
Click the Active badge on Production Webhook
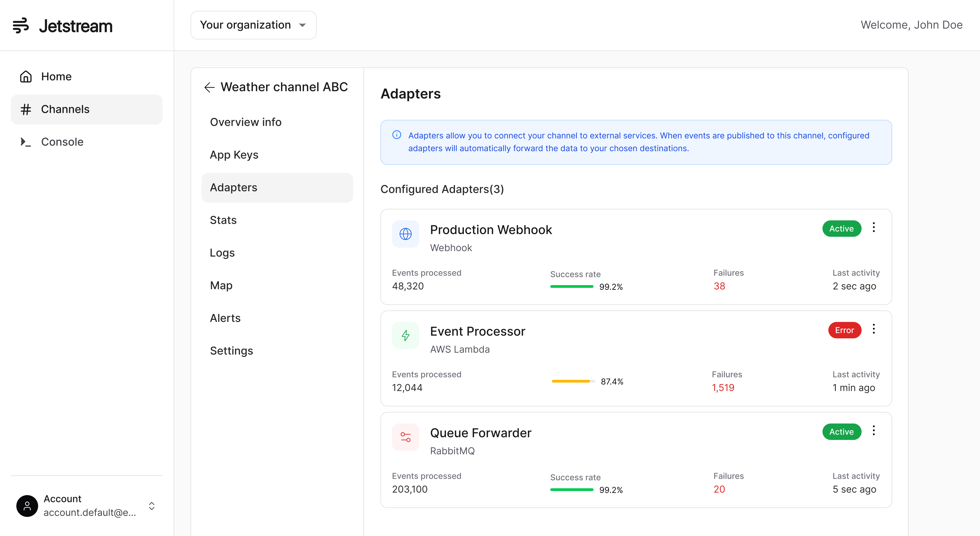[842, 229]
